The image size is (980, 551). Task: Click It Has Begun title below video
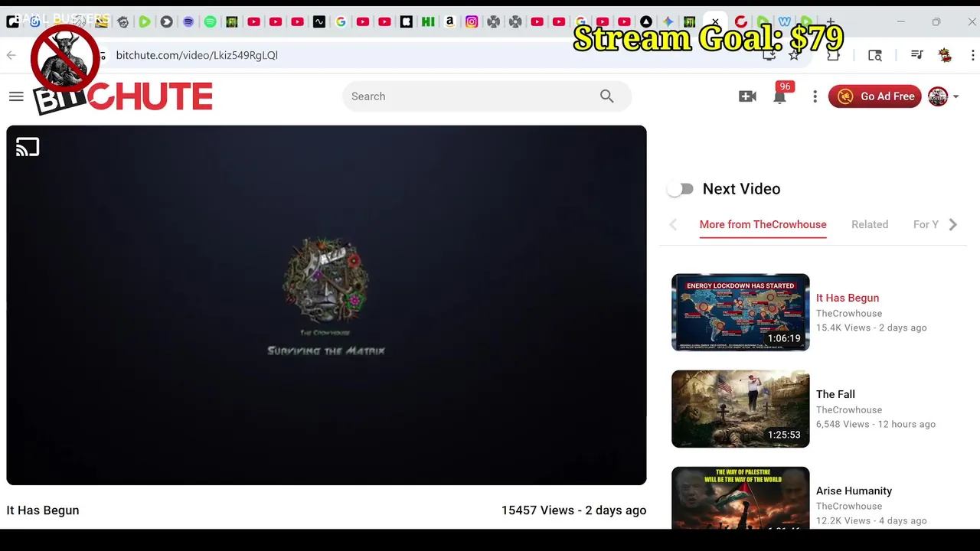43,510
